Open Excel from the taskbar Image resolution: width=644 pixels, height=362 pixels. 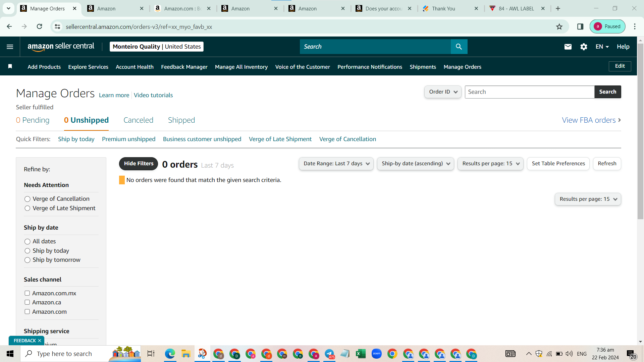point(361,354)
